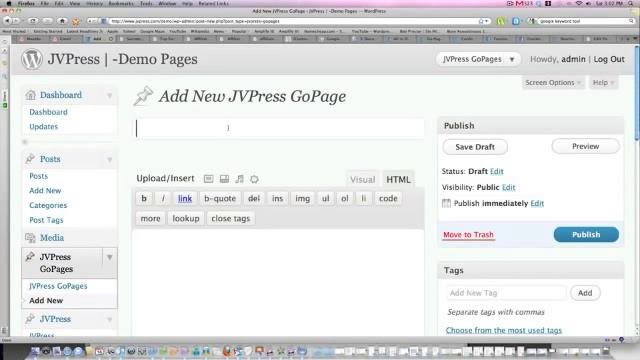Collapse the JVPress GoPages menu arrow
Image resolution: width=640 pixels, height=360 pixels.
[109, 258]
